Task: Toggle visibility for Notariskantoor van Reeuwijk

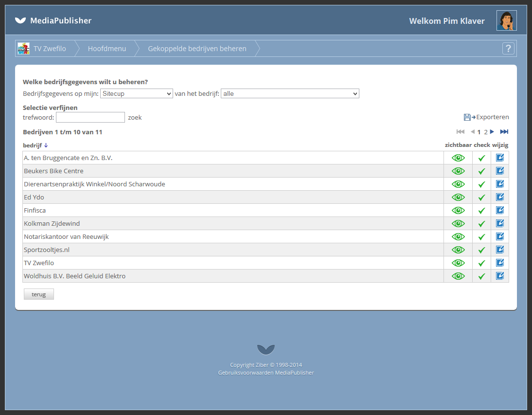Action: tap(458, 236)
